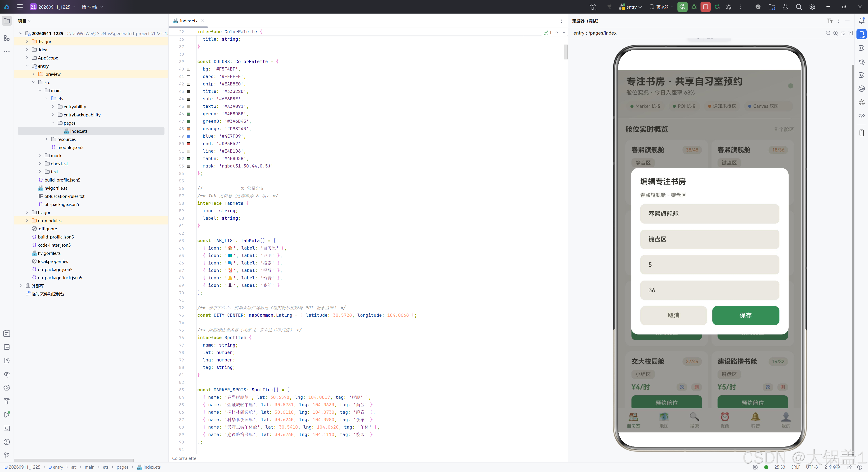Open the entry run configuration dropdown
The width and height of the screenshot is (868, 472).
click(630, 7)
